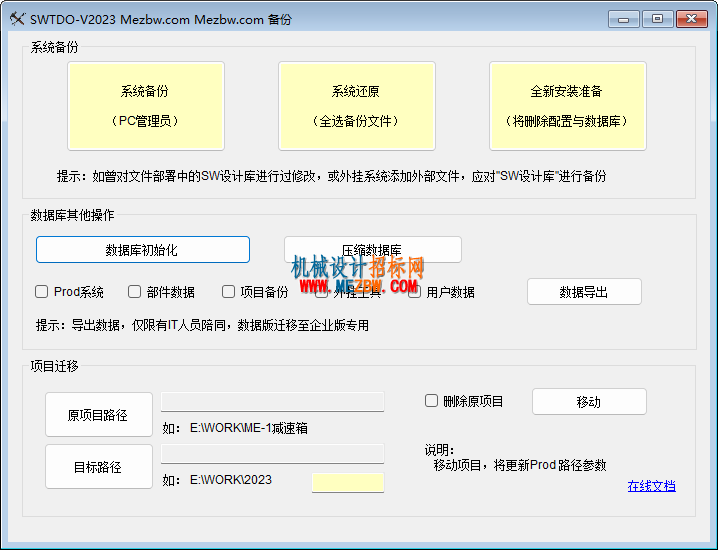Focus the target path input field
This screenshot has height=550, width=718.
[272, 453]
